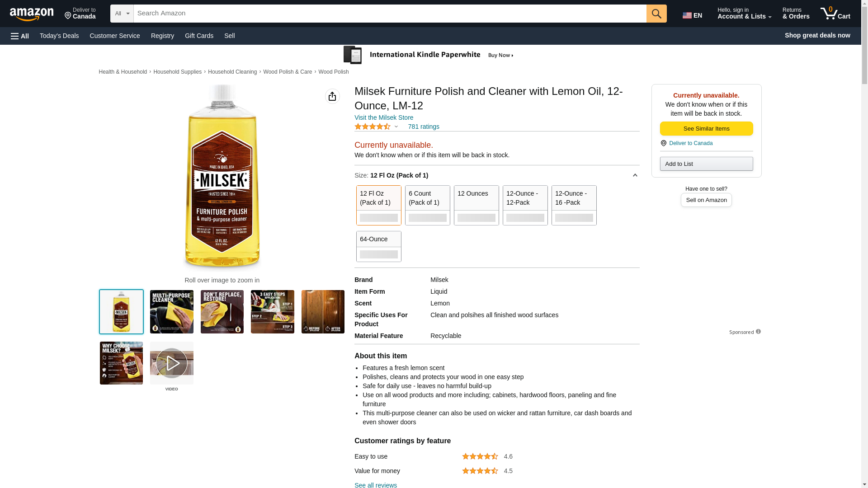Select the 6 Count (Pack of 1) size
This screenshot has width=868, height=488.
pyautogui.click(x=427, y=205)
